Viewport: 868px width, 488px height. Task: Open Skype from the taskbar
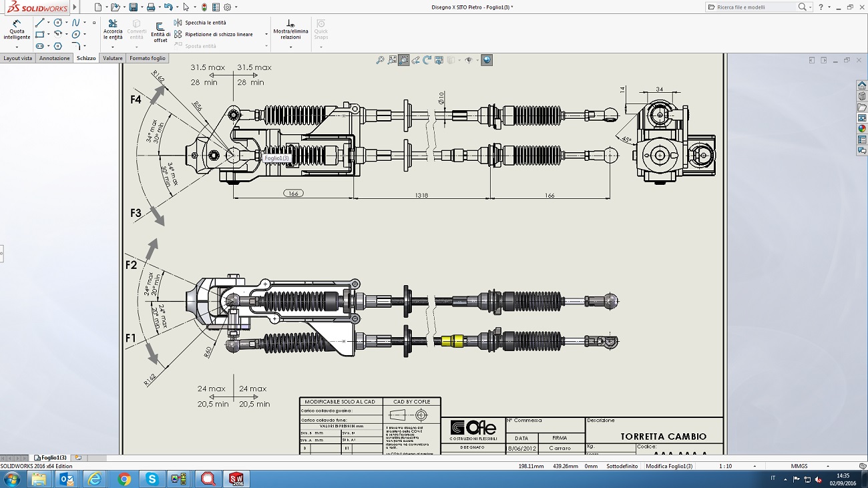coord(152,479)
